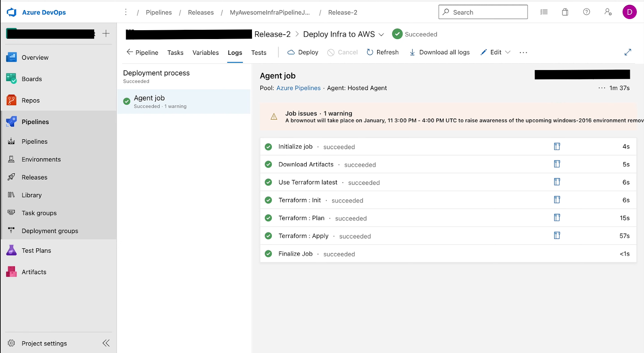This screenshot has width=644, height=353.
Task: View log icon for Download Artifacts
Action: coord(557,164)
